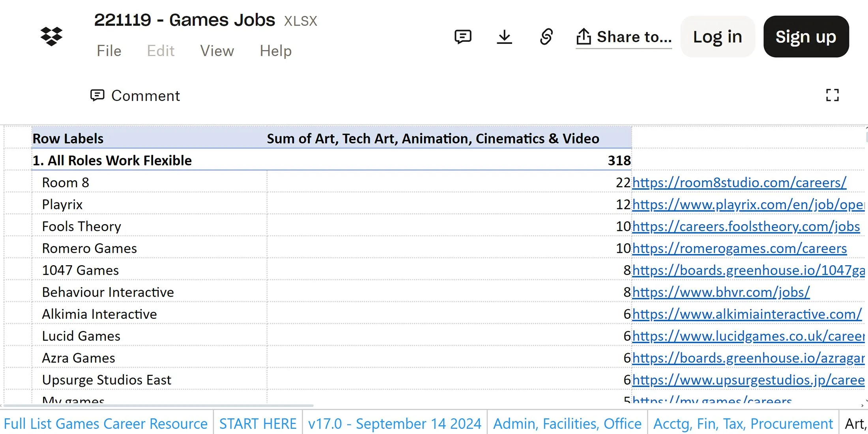
Task: Select the Upsurge Studios East cell
Action: (x=149, y=380)
